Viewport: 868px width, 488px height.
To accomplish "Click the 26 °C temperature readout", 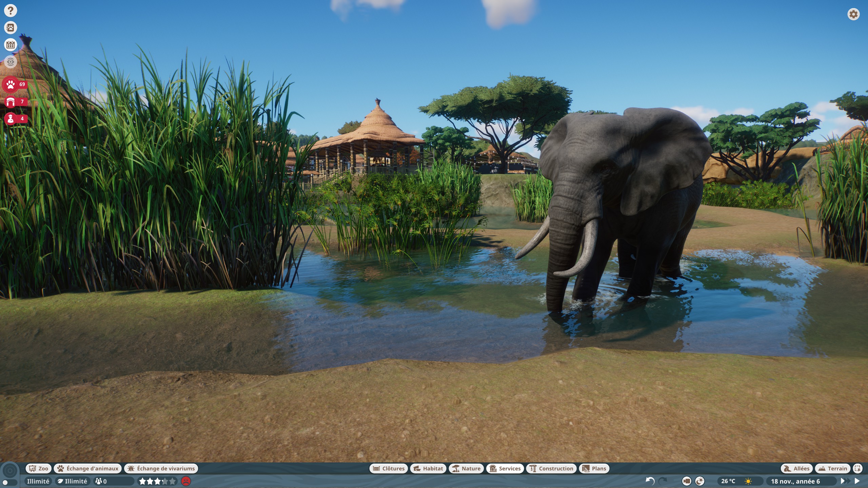I will pyautogui.click(x=728, y=481).
